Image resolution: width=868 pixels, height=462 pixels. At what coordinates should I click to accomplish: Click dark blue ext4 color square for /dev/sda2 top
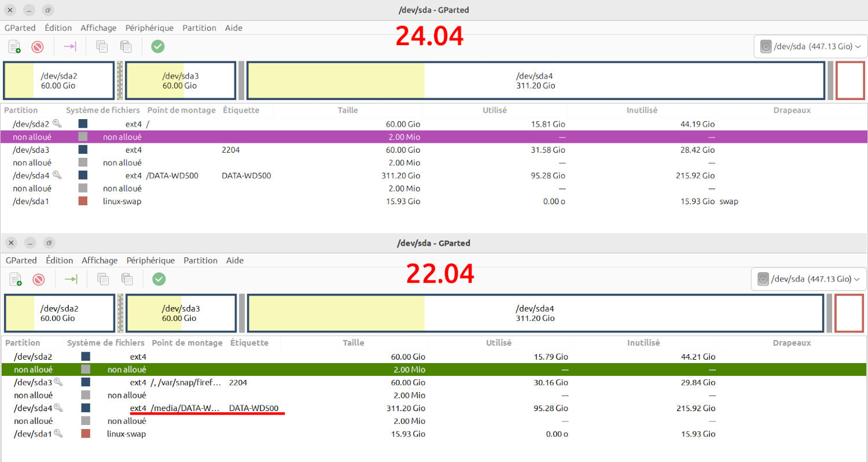[83, 124]
